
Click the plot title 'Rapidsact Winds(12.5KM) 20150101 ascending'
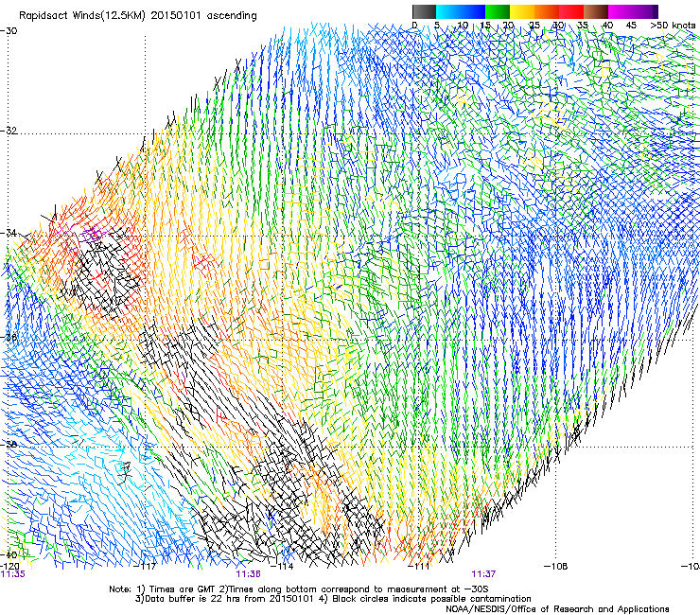pyautogui.click(x=138, y=16)
